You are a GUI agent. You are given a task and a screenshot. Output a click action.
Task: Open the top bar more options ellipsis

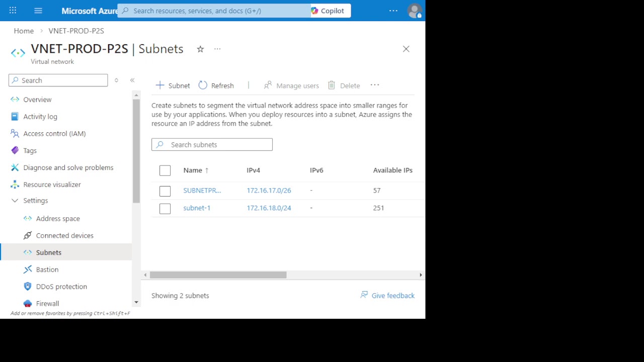(x=393, y=11)
